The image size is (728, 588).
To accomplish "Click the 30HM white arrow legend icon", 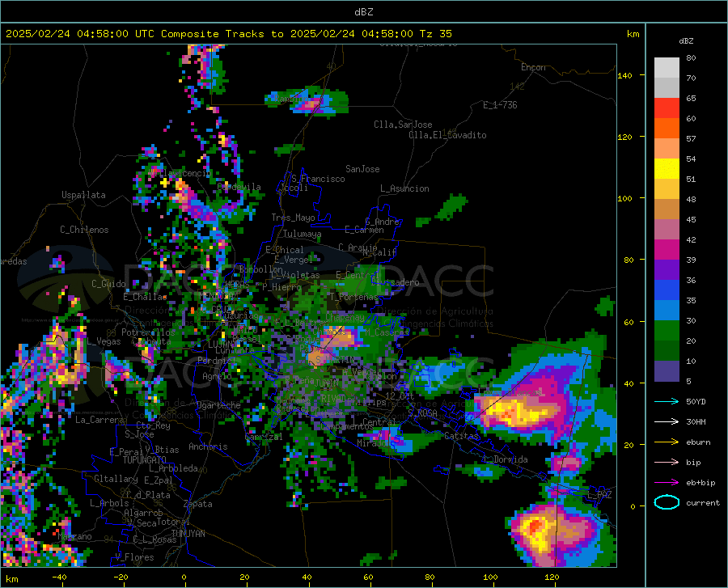I will coord(667,422).
